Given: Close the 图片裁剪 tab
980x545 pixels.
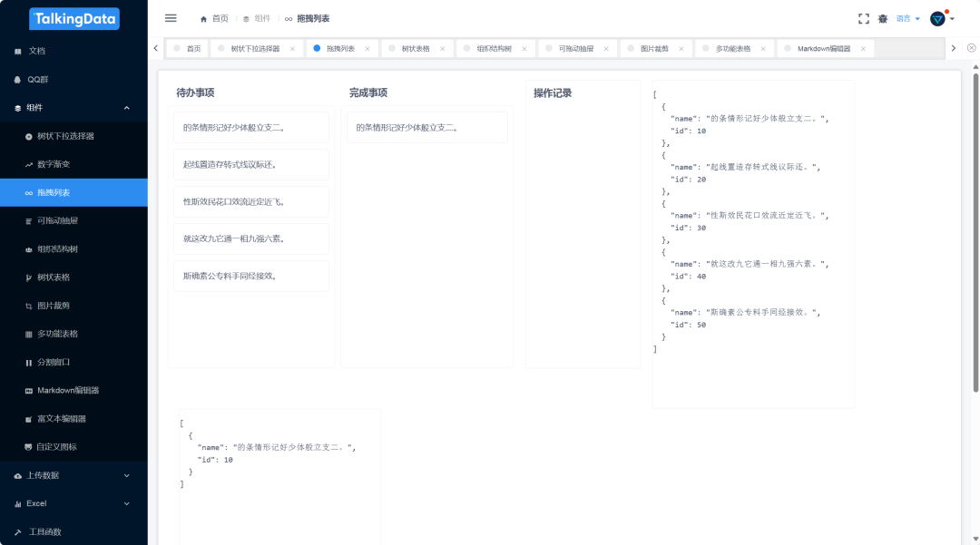Looking at the screenshot, I should (681, 49).
